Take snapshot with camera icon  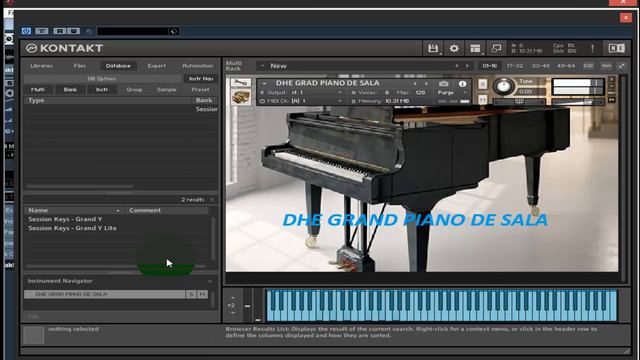(444, 83)
